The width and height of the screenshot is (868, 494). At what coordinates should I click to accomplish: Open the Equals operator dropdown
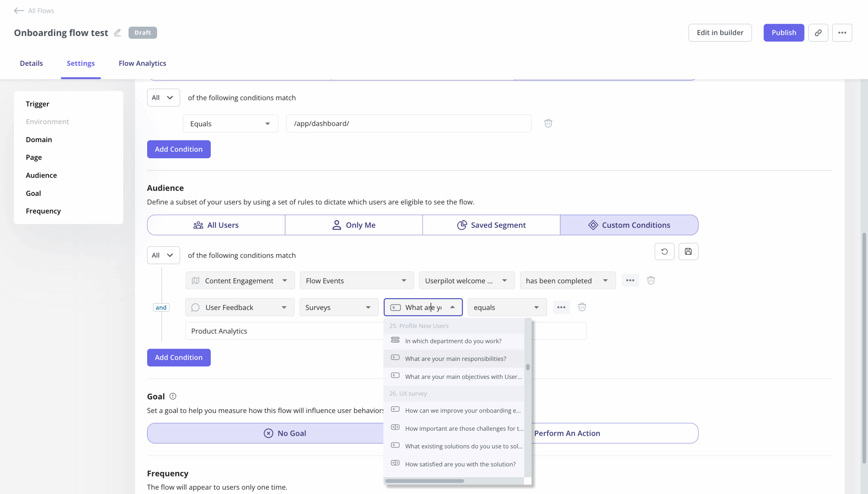[230, 123]
